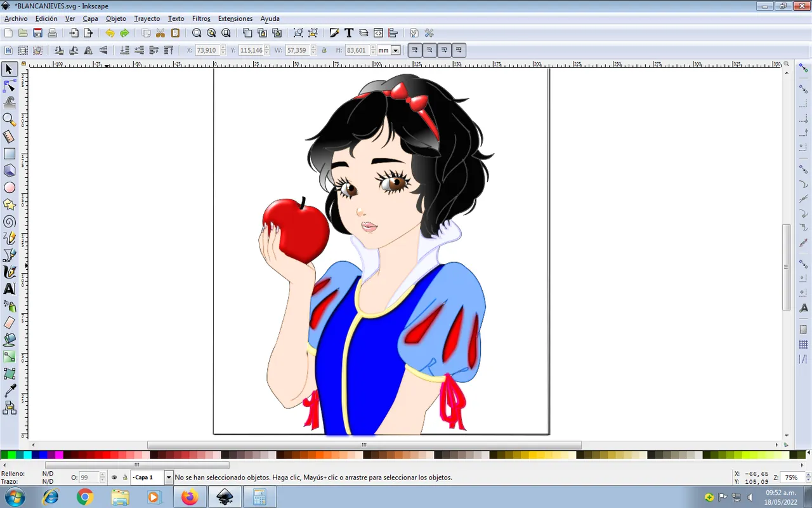
Task: Open Firefox from the taskbar
Action: (x=189, y=497)
